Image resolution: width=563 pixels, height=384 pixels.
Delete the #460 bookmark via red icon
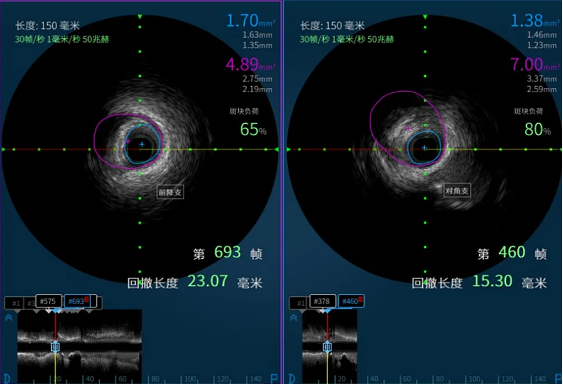click(x=360, y=299)
